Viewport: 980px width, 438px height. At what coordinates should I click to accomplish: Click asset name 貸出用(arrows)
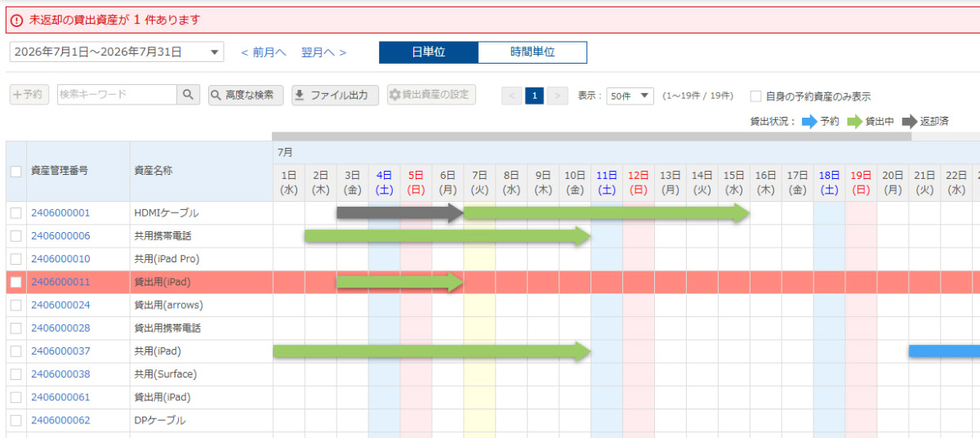[168, 305]
